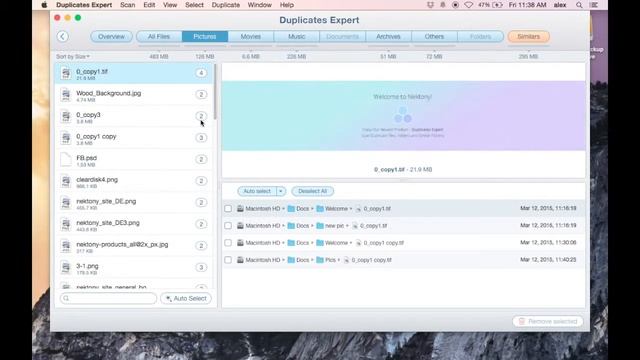Open the Apple menu
The height and width of the screenshot is (360, 640).
click(x=44, y=5)
